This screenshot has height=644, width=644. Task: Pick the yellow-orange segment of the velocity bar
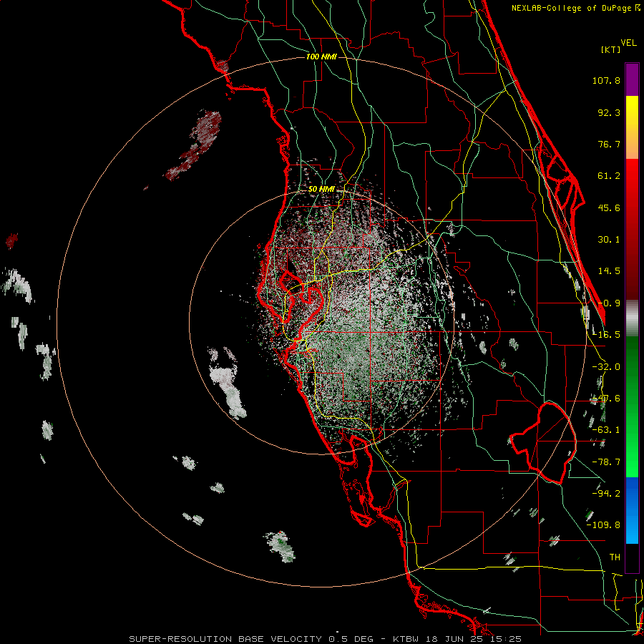[x=632, y=127]
